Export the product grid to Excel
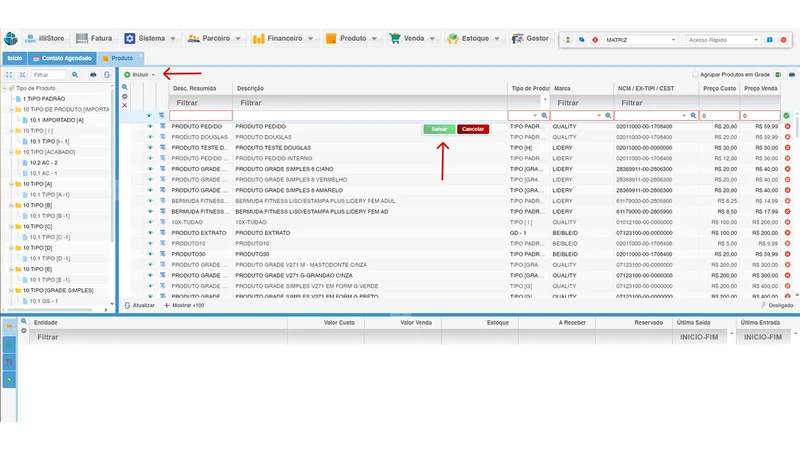 point(778,74)
